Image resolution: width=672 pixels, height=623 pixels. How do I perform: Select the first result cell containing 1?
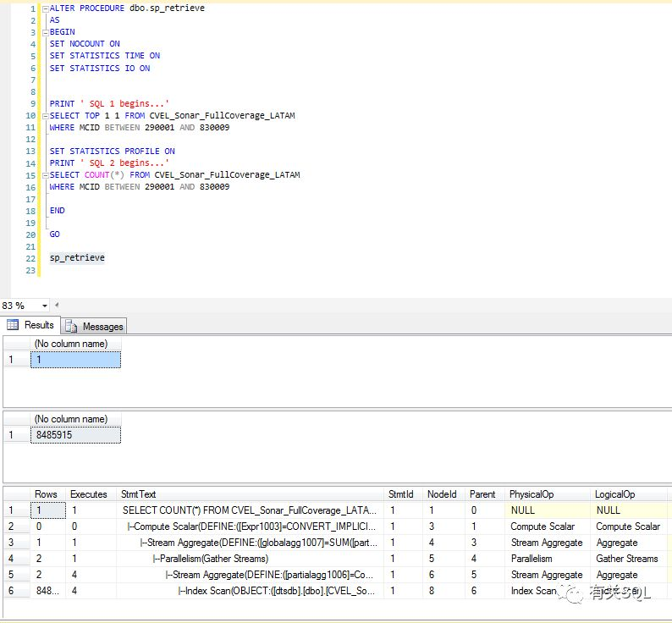pos(75,359)
